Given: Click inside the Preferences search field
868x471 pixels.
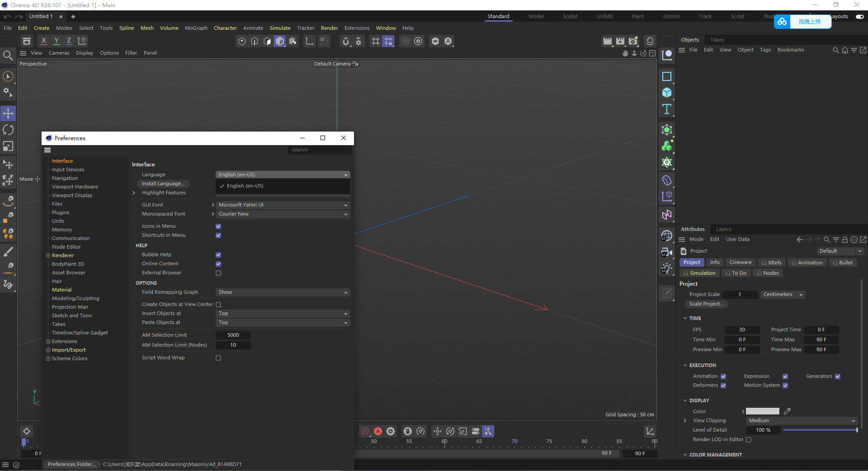Looking at the screenshot, I should tap(319, 150).
